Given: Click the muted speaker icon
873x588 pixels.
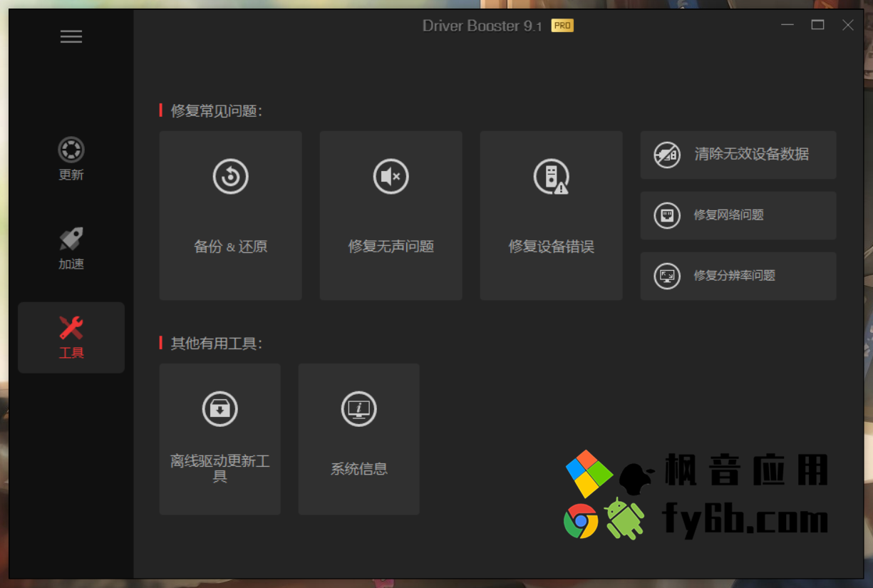Looking at the screenshot, I should (391, 176).
